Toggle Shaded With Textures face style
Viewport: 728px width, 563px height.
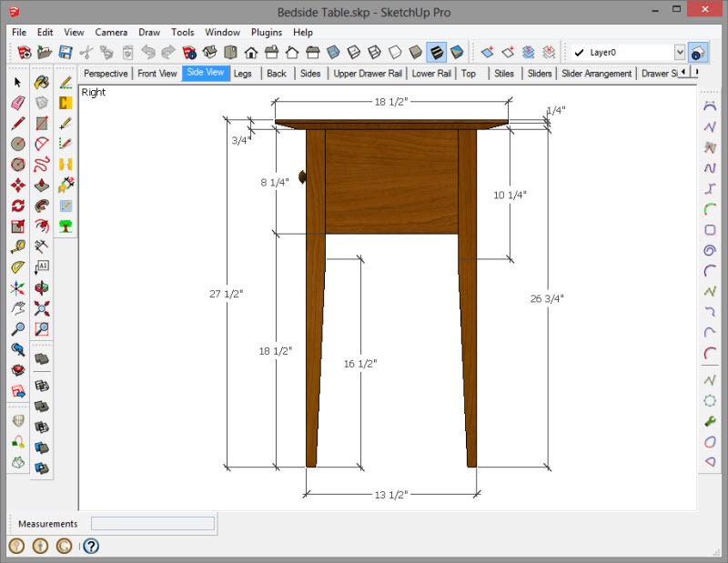tap(437, 53)
